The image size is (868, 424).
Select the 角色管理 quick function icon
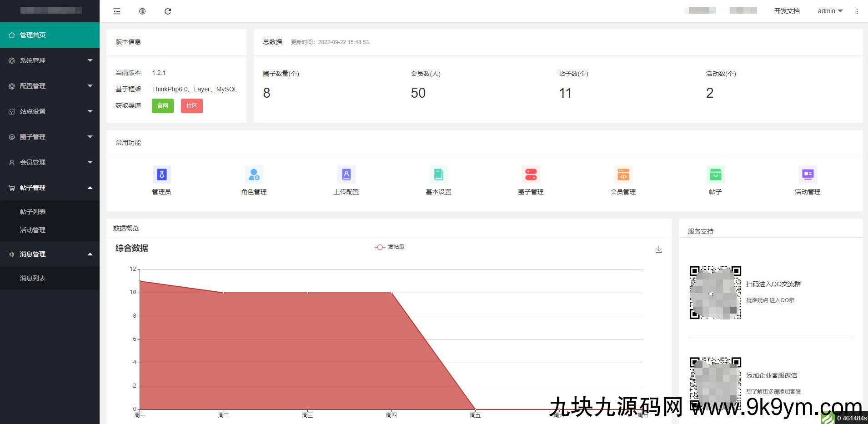pos(254,175)
